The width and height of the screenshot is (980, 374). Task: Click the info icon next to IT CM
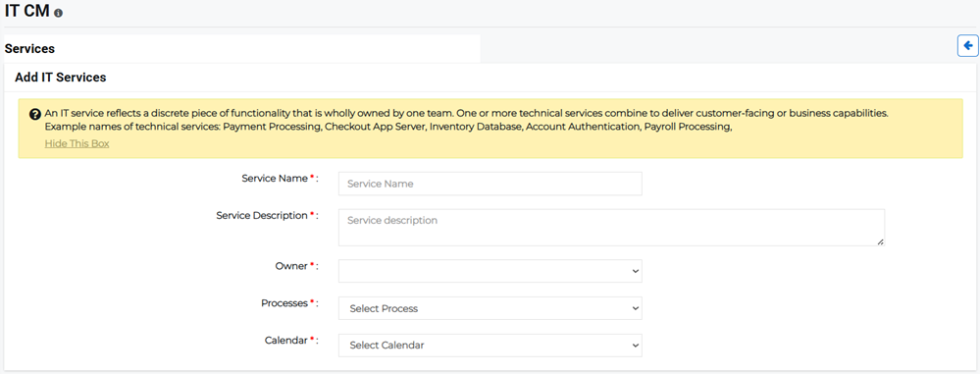coord(58,13)
